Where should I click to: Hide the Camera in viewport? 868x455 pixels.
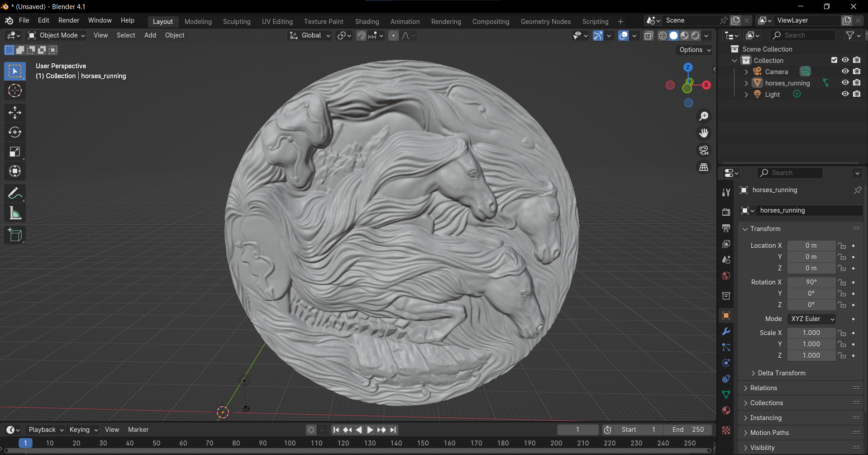tap(845, 71)
